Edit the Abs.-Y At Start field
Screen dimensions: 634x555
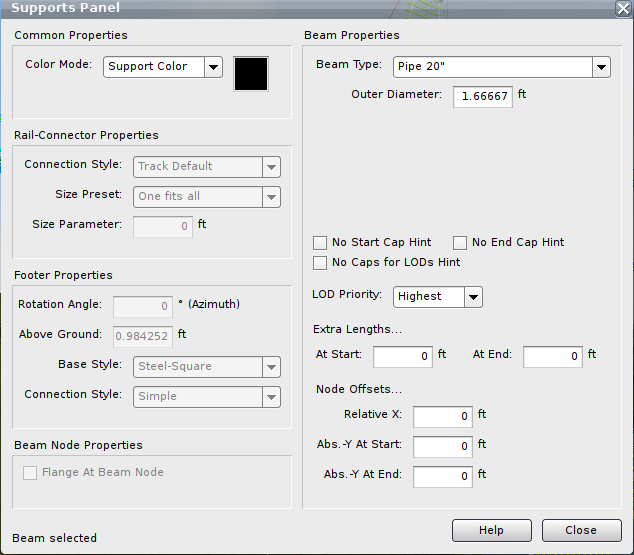point(443,446)
